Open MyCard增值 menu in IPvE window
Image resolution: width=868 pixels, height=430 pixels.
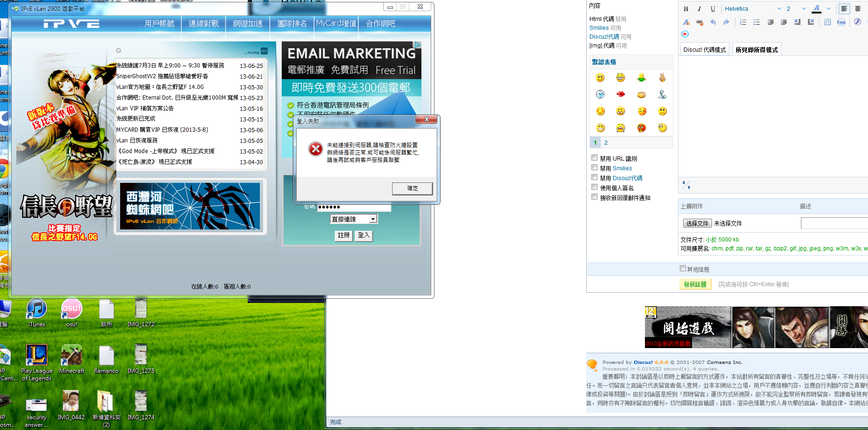[336, 23]
